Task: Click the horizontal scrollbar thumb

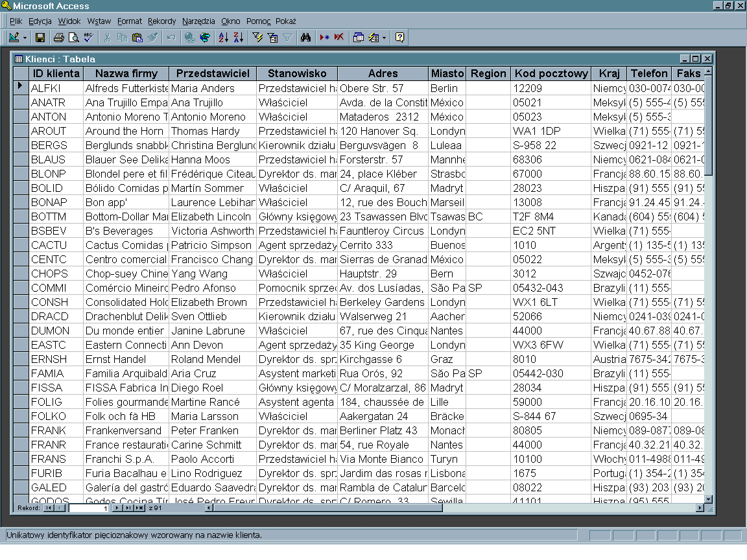Action: [328, 508]
